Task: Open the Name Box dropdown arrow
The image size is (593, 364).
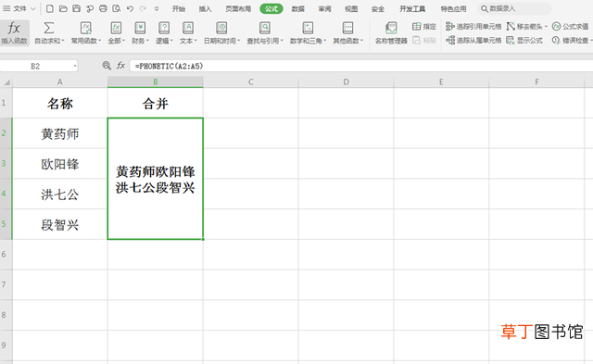Action: coord(75,66)
